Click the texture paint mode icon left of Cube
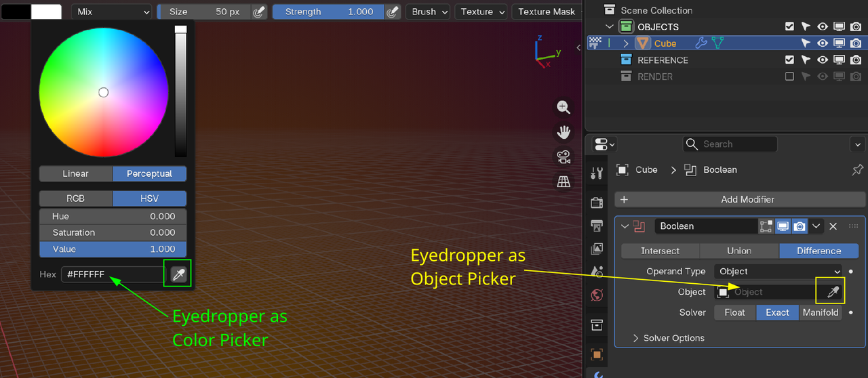 pyautogui.click(x=596, y=43)
